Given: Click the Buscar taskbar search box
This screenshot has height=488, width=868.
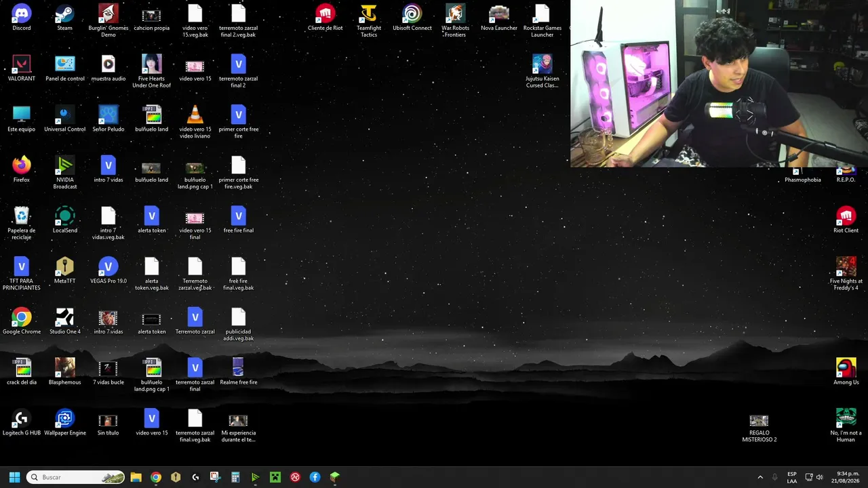Looking at the screenshot, I should pos(76,477).
